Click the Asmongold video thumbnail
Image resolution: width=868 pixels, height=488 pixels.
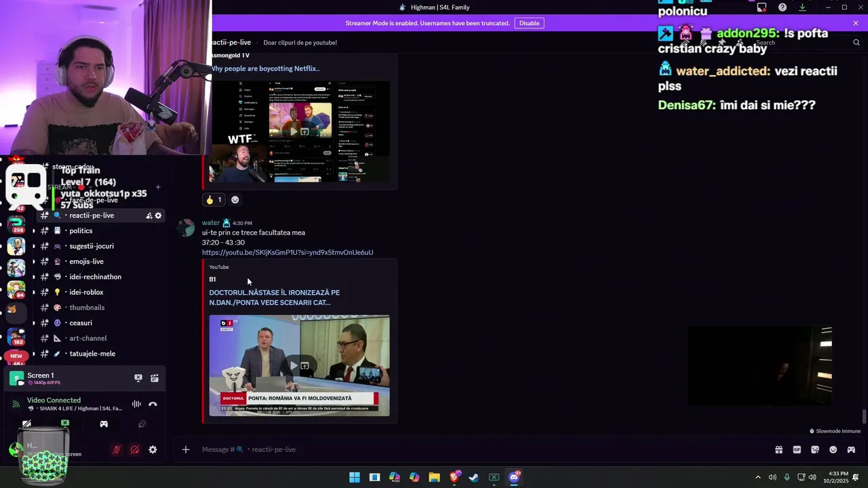(299, 131)
